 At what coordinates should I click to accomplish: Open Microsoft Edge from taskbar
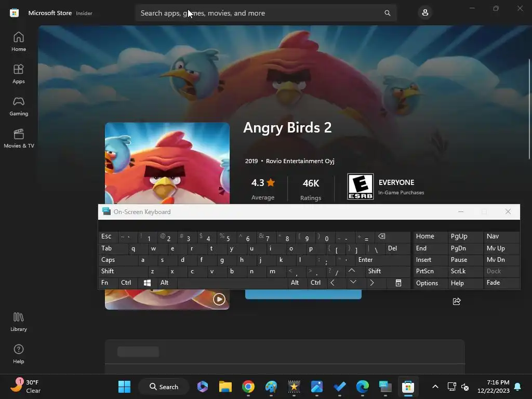(362, 387)
